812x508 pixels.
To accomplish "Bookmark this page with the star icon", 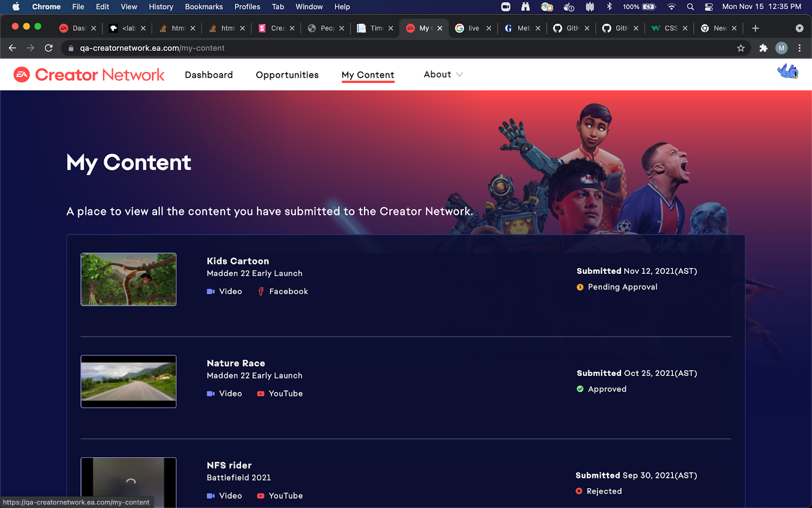I will [x=741, y=48].
